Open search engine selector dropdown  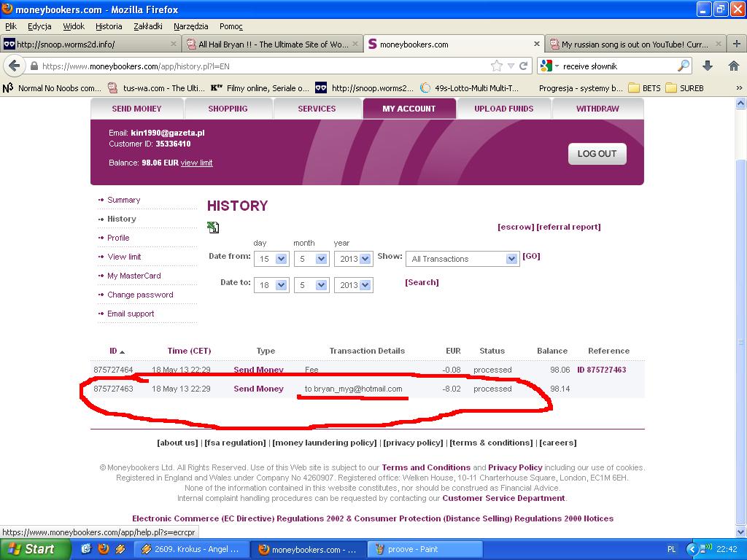[x=549, y=66]
